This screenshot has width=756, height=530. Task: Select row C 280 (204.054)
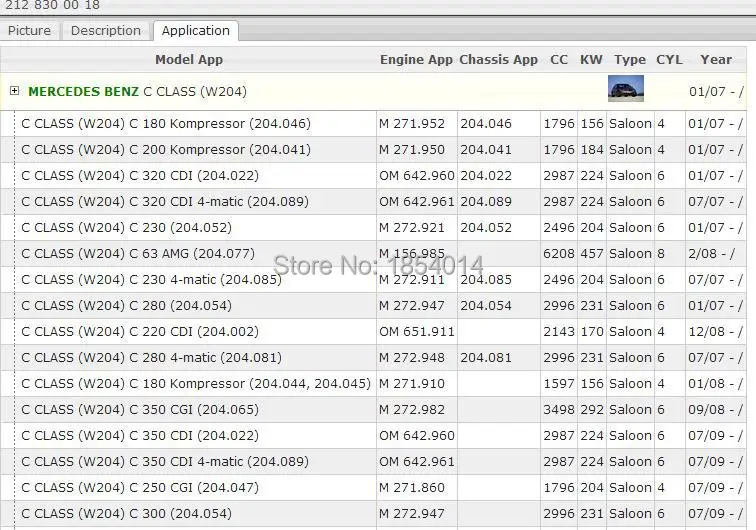374,306
